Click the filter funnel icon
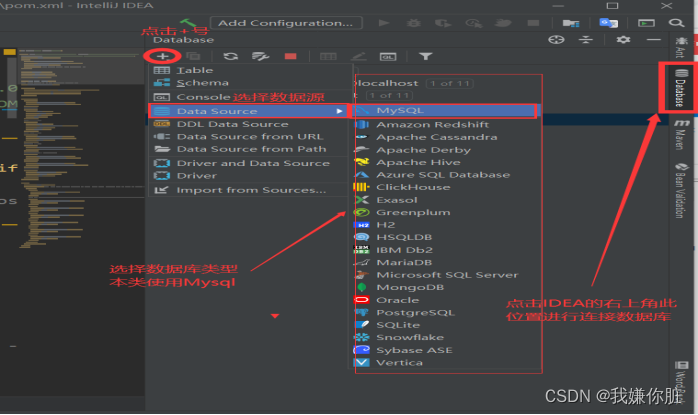This screenshot has width=698, height=415. point(426,56)
